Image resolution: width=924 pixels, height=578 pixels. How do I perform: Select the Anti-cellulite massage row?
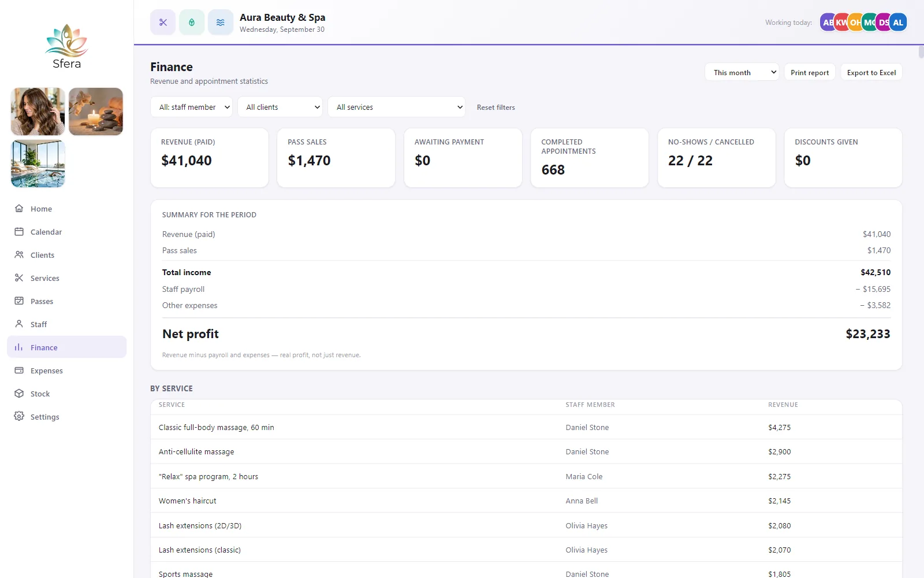(526, 451)
